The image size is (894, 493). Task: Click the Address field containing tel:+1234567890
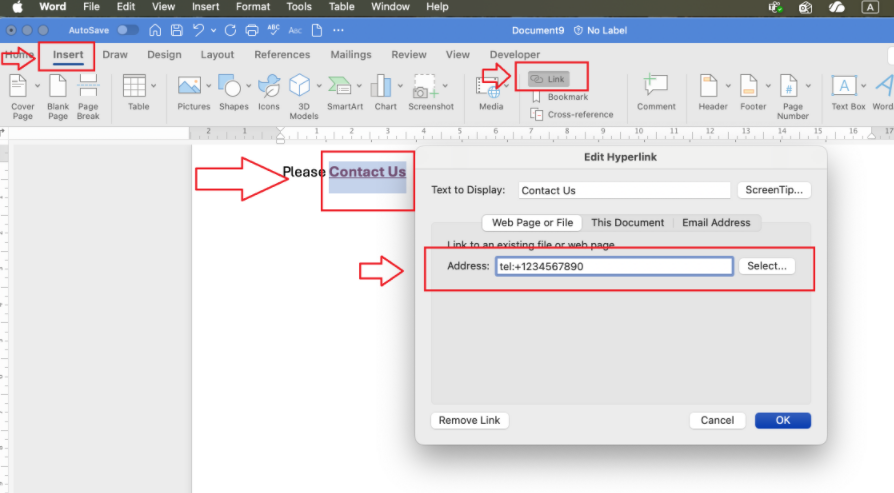614,266
